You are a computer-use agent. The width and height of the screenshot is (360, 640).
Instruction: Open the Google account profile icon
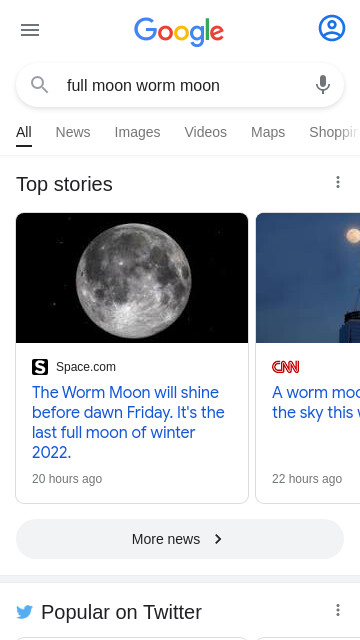pos(331,28)
